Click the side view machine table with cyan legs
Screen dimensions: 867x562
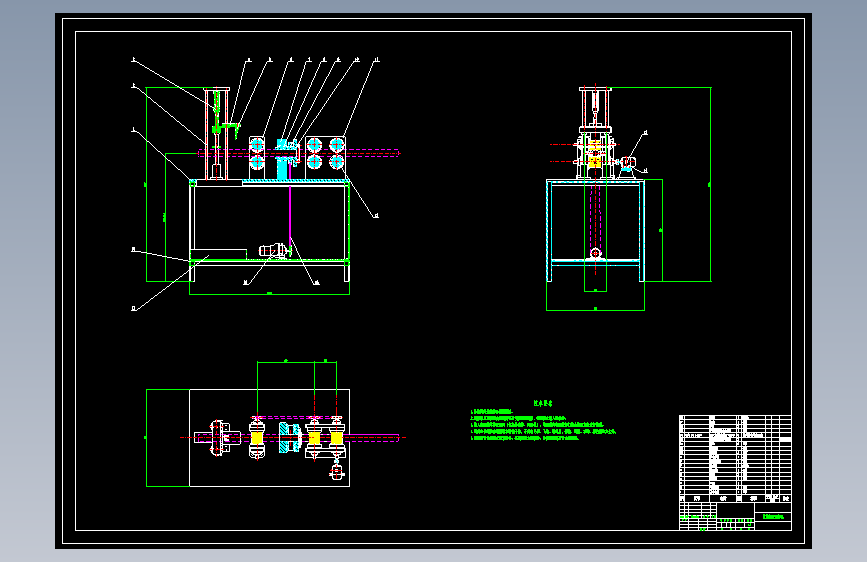(596, 230)
